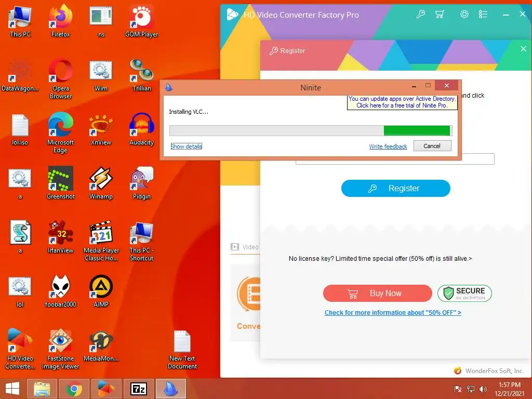Open Media Player Classic shortcut
The height and width of the screenshot is (399, 532).
tap(101, 241)
